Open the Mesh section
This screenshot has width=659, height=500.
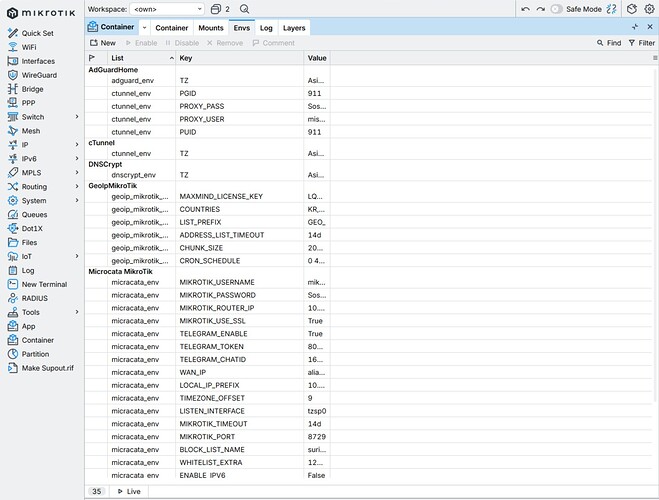31,131
